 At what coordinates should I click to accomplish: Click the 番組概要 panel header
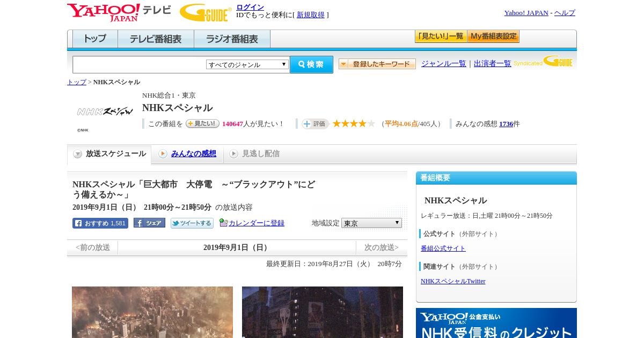click(x=496, y=178)
